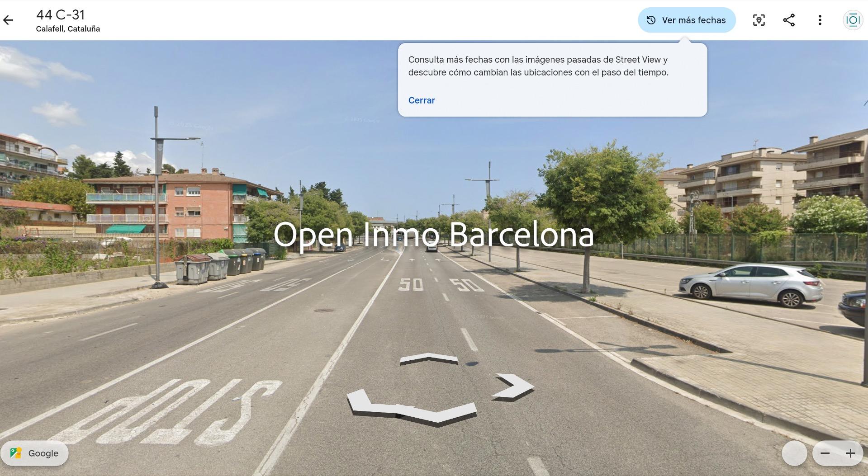
Task: Share this Street View location
Action: (789, 20)
